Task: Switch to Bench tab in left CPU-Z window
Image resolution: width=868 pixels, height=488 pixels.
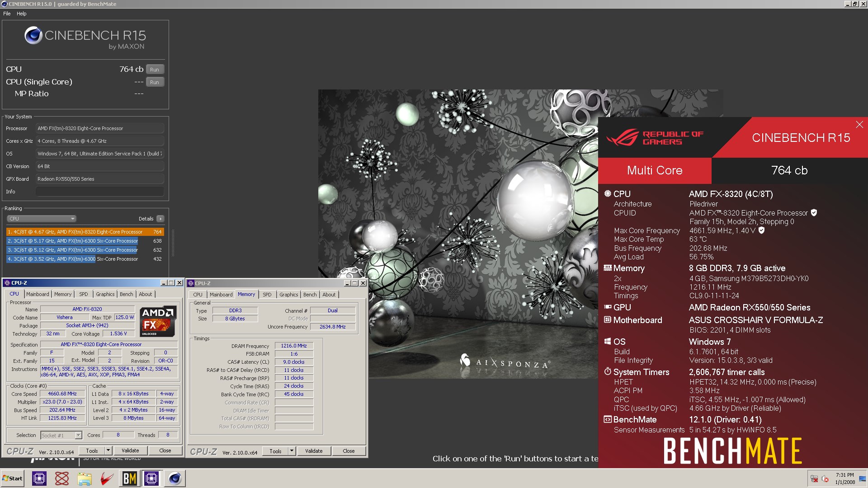Action: [x=127, y=294]
